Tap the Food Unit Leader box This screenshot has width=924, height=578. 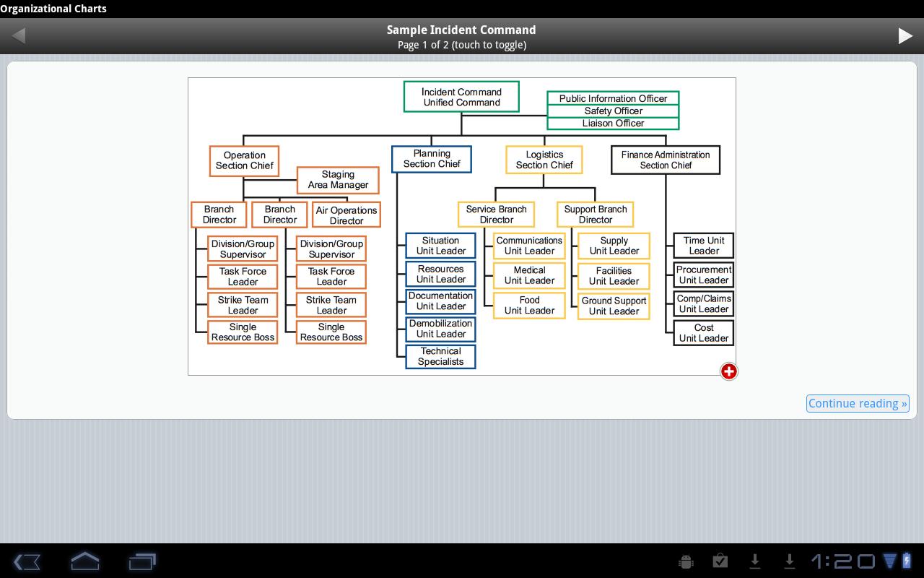tap(529, 305)
